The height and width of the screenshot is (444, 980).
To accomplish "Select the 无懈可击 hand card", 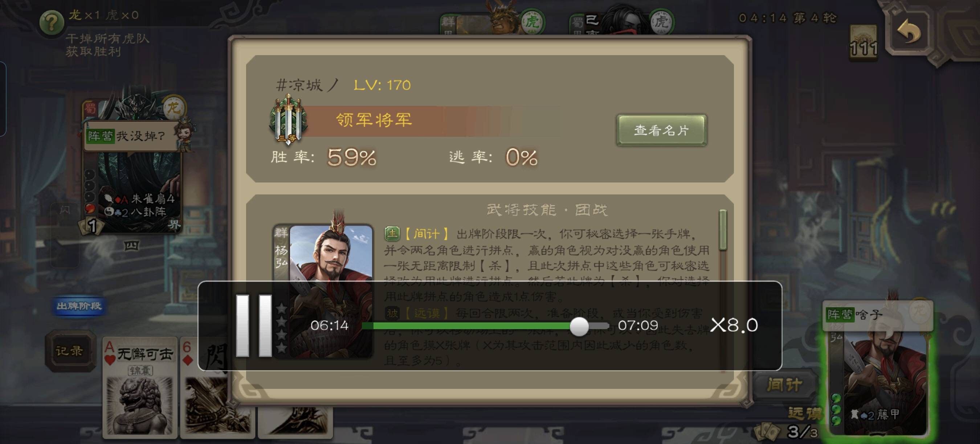I will pos(140,386).
